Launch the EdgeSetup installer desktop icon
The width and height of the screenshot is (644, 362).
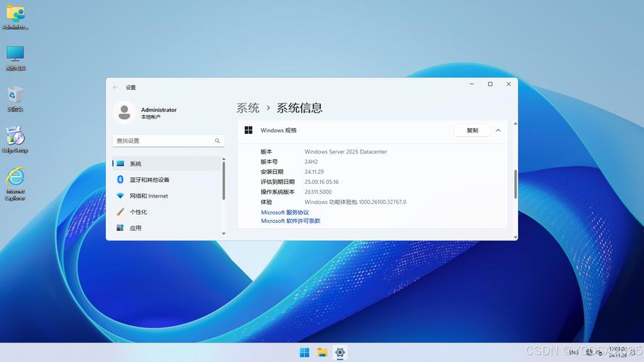(15, 140)
